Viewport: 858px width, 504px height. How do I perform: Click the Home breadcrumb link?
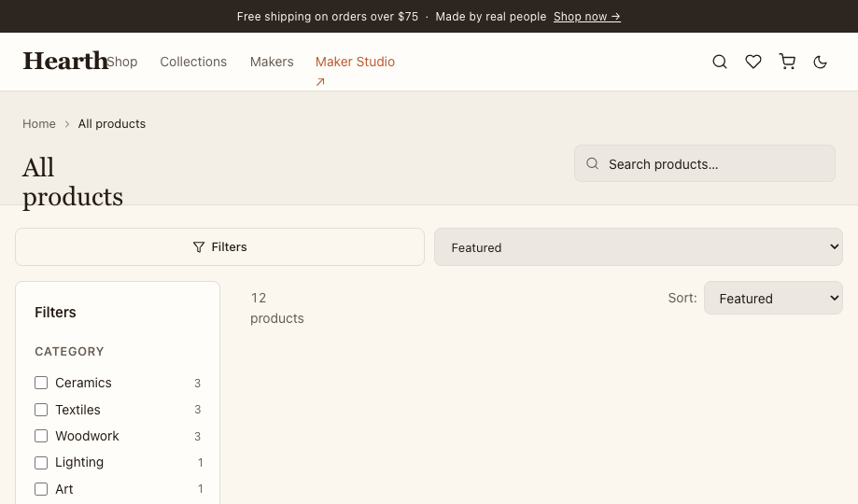[39, 124]
